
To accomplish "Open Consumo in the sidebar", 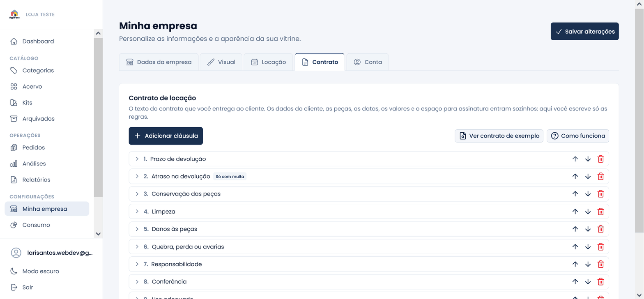I will (x=47, y=225).
